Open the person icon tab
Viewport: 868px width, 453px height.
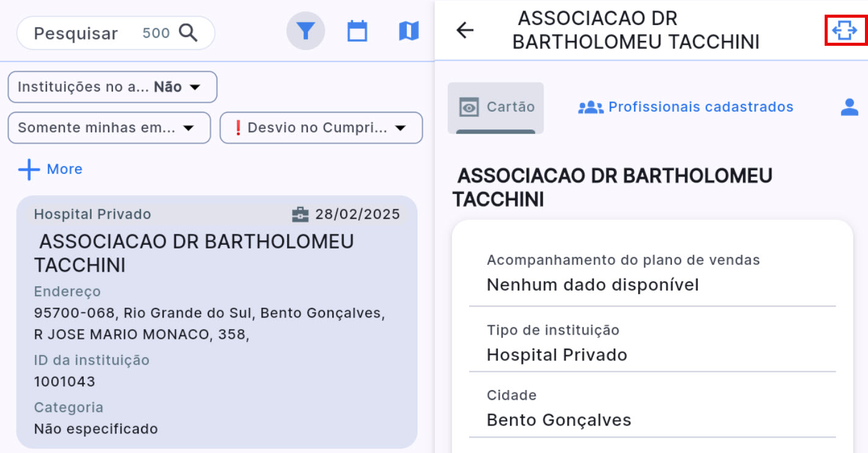[x=849, y=107]
